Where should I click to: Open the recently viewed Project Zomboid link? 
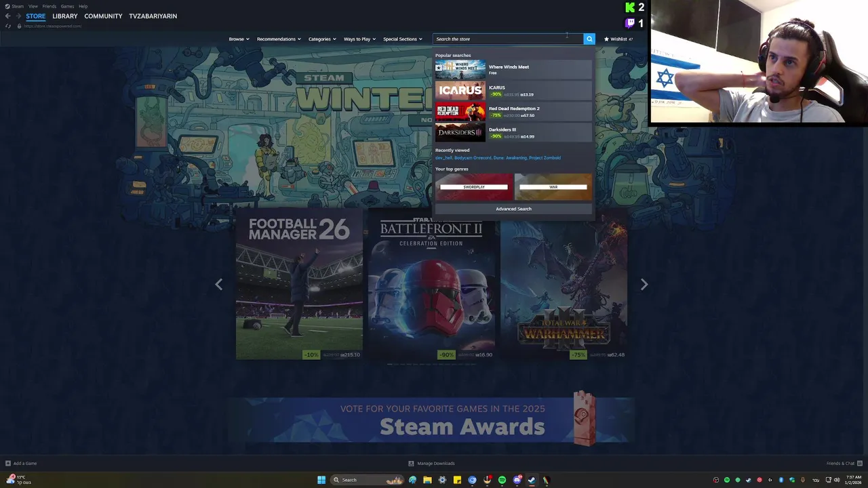tap(545, 158)
